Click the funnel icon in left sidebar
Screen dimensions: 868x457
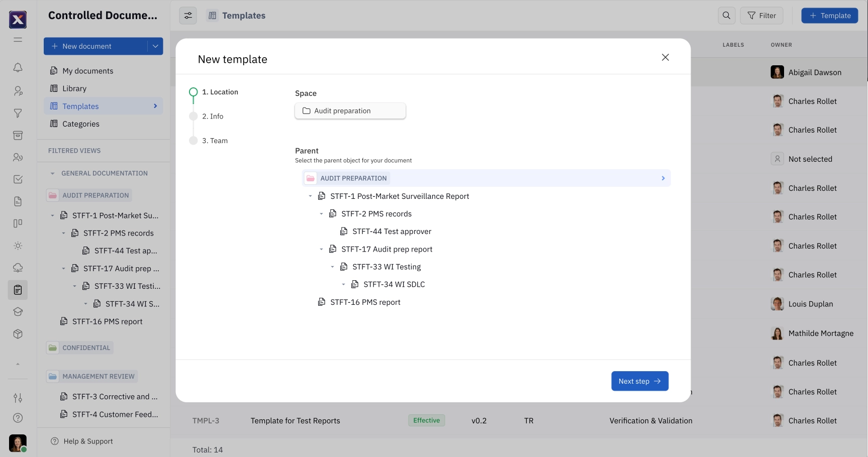18,113
